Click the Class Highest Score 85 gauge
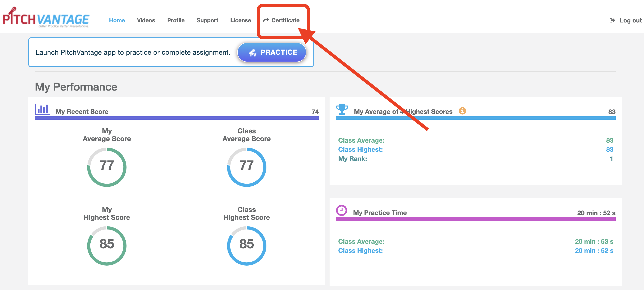 [x=247, y=245]
